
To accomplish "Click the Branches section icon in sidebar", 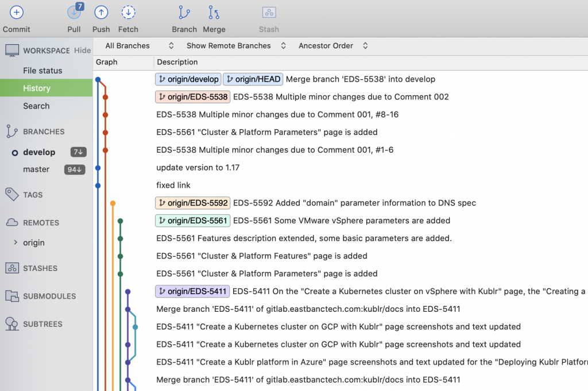I will [11, 131].
